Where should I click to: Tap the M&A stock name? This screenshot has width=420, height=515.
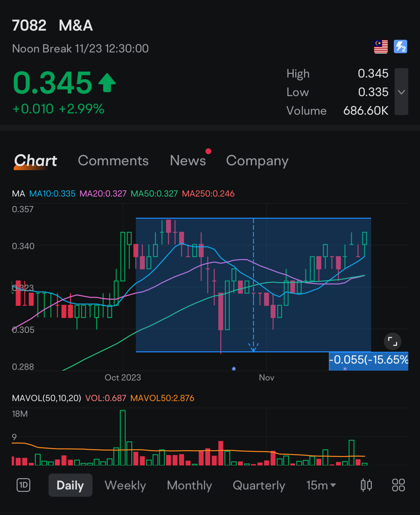click(x=76, y=25)
